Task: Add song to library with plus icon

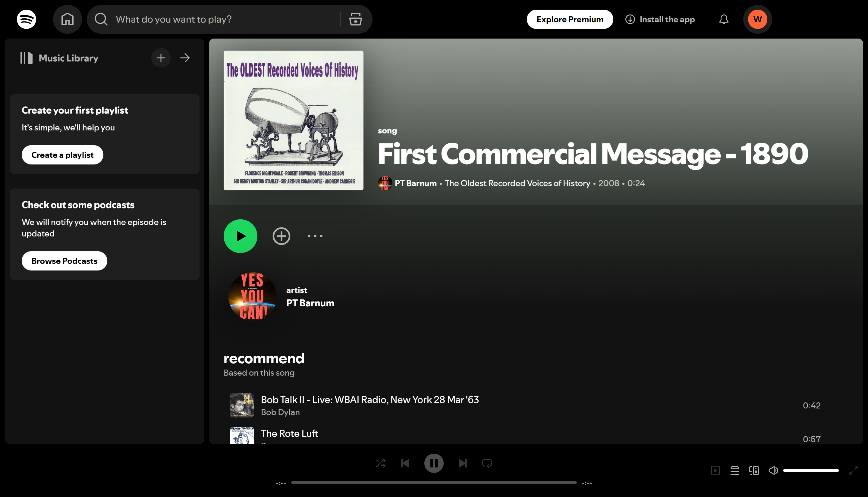Action: [281, 236]
